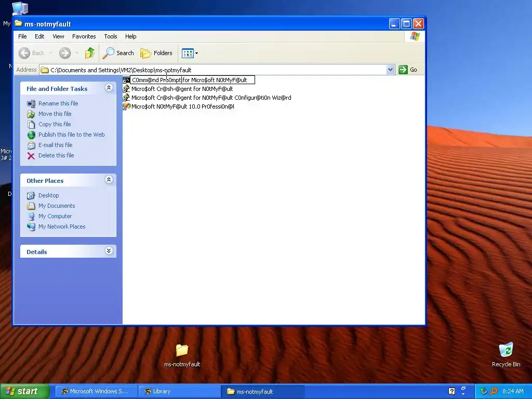Click the C0mm@nd Pr0mpt shortcut icon

(x=126, y=80)
